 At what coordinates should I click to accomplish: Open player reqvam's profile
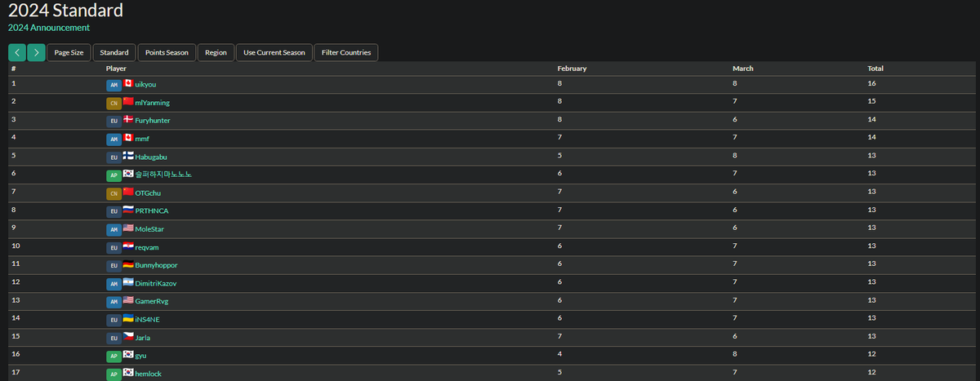(x=146, y=247)
